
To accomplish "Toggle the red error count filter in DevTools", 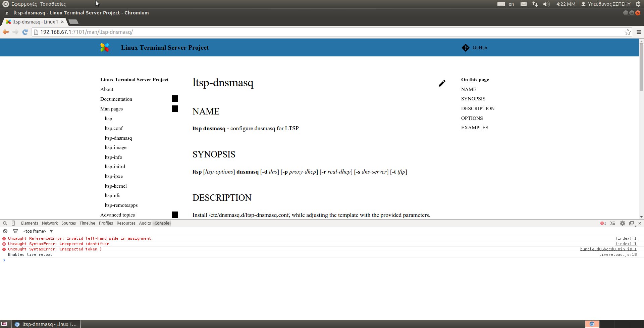I will (x=603, y=223).
